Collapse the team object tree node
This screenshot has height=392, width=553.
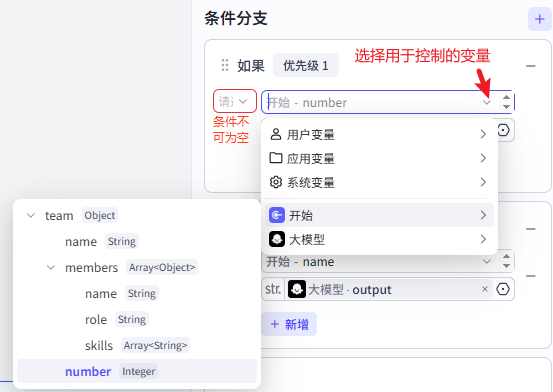[x=31, y=215]
